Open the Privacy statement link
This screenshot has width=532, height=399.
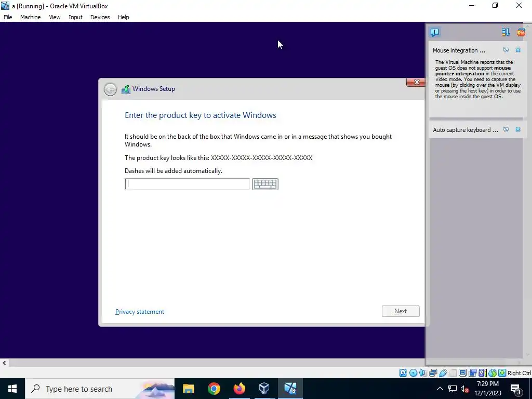pyautogui.click(x=140, y=312)
